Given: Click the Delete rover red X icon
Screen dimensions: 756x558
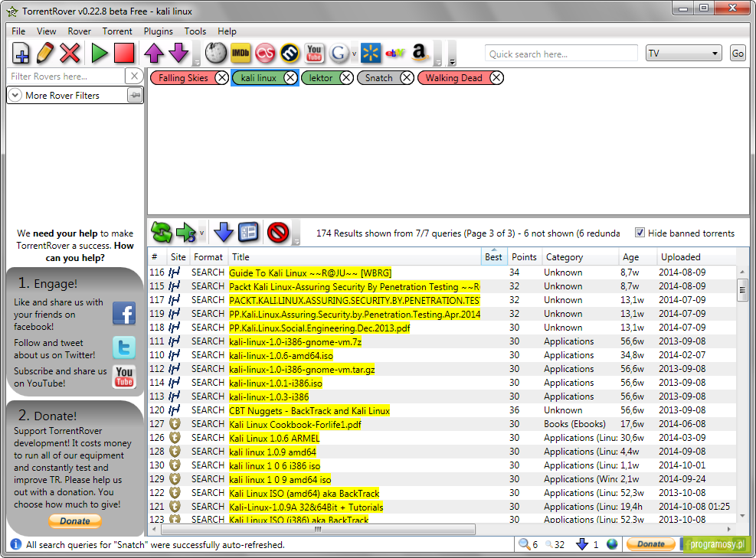Looking at the screenshot, I should tap(70, 53).
